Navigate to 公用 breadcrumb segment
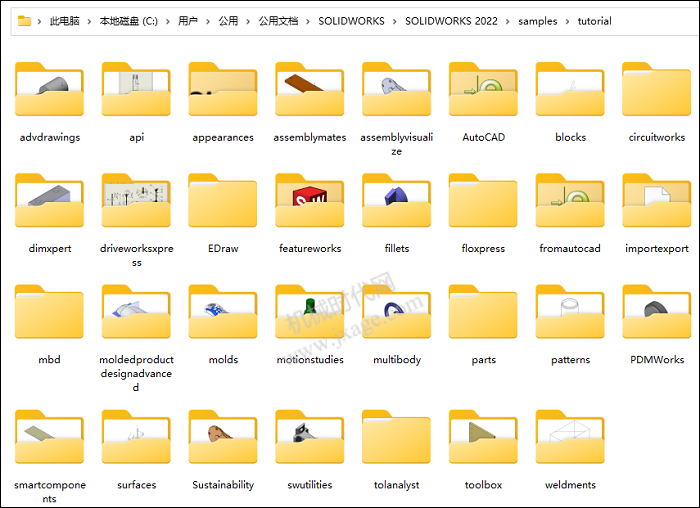The height and width of the screenshot is (508, 700). point(228,21)
